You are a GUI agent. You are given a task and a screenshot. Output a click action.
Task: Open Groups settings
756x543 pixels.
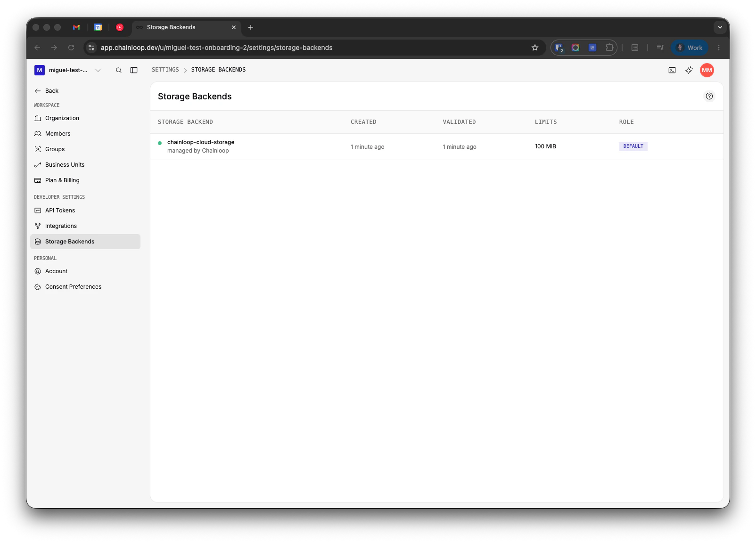pos(85,149)
